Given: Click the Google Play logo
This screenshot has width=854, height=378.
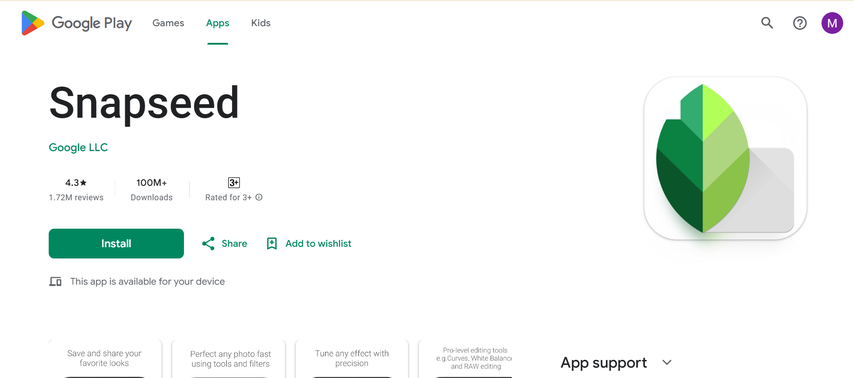Looking at the screenshot, I should [77, 23].
